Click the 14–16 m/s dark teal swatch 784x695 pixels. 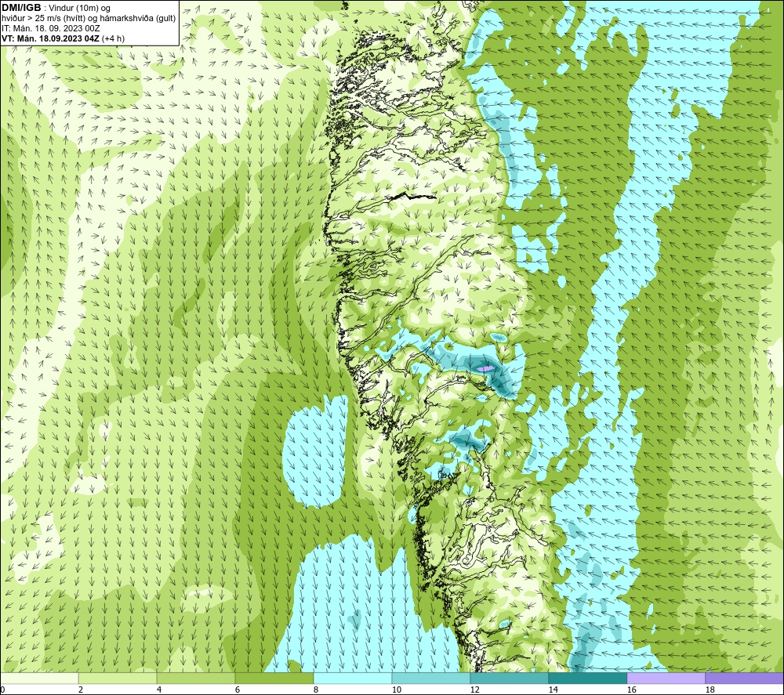tap(587, 678)
